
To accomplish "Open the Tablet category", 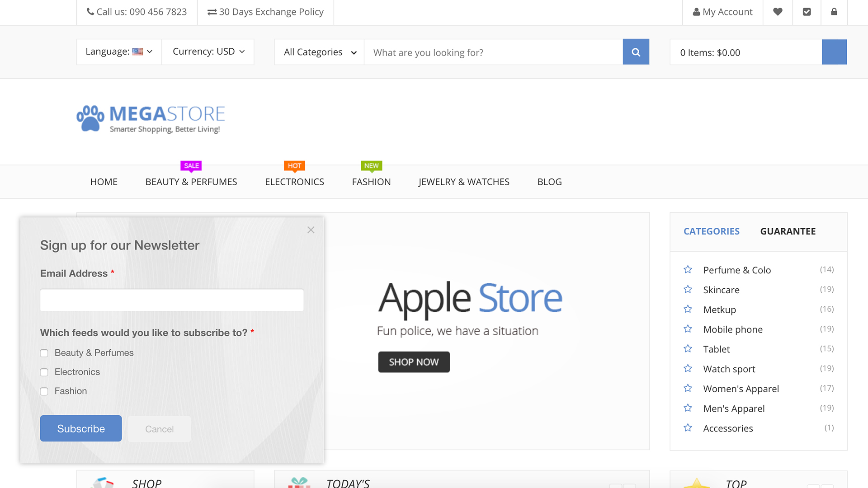I will [717, 349].
